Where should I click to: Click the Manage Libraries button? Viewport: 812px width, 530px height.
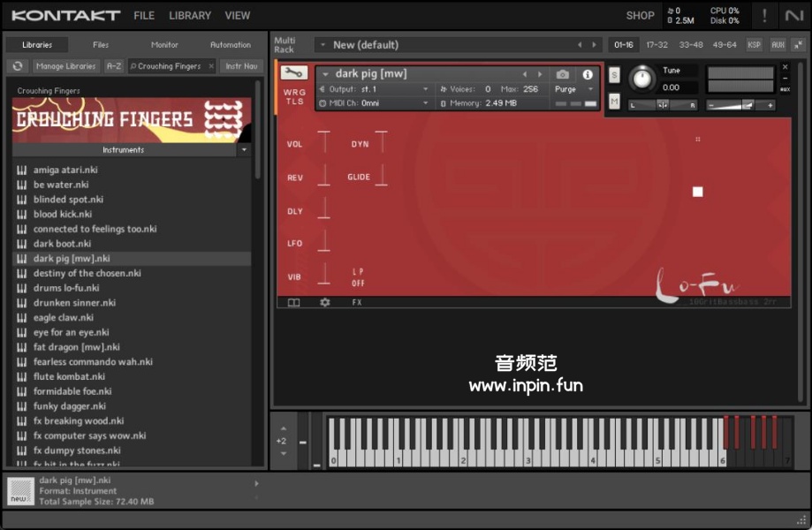[x=66, y=66]
